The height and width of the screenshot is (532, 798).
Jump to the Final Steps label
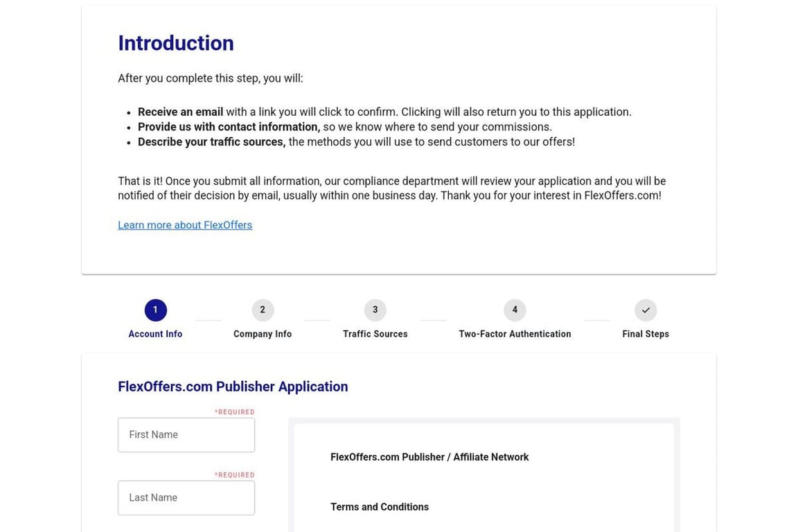(x=645, y=333)
